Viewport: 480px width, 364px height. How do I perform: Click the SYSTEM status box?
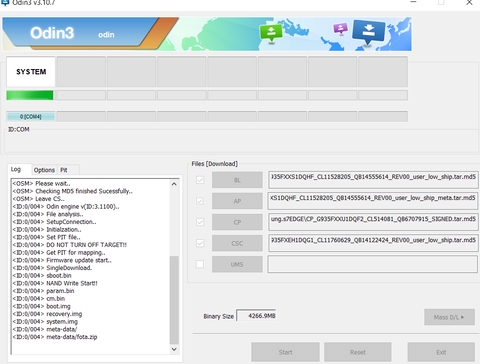31,72
